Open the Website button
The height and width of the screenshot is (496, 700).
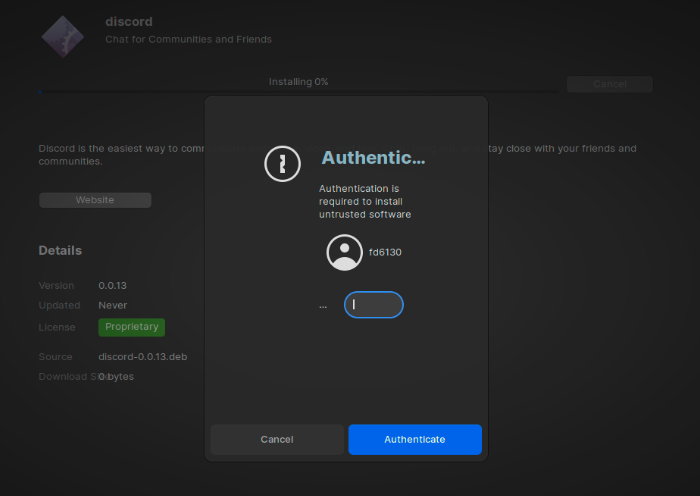click(95, 200)
